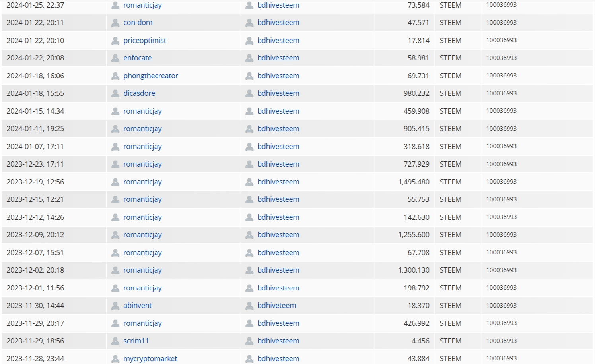
Task: Click recipient avatar in the mycryptomarket row
Action: (x=249, y=359)
